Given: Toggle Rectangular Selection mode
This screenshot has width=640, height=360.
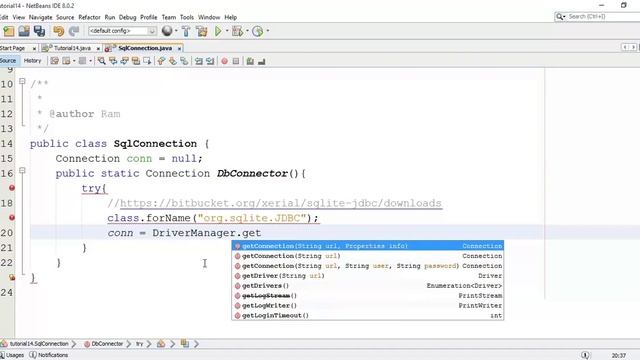Looking at the screenshot, I should point(147,61).
